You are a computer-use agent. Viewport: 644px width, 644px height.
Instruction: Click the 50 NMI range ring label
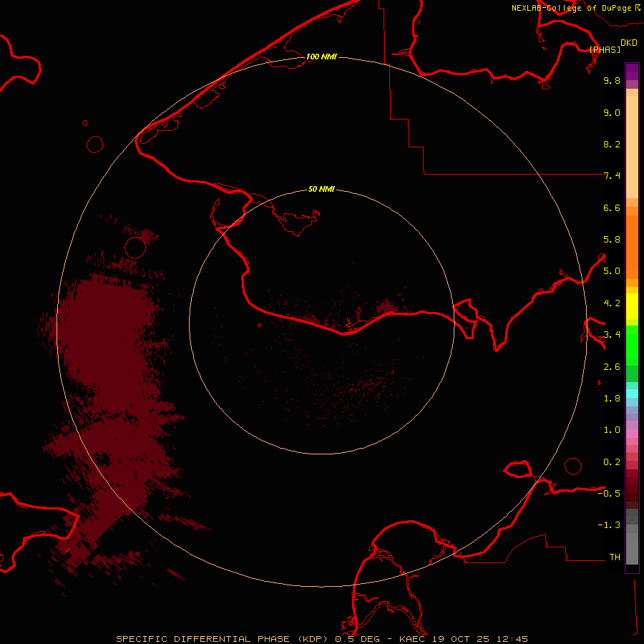click(321, 189)
